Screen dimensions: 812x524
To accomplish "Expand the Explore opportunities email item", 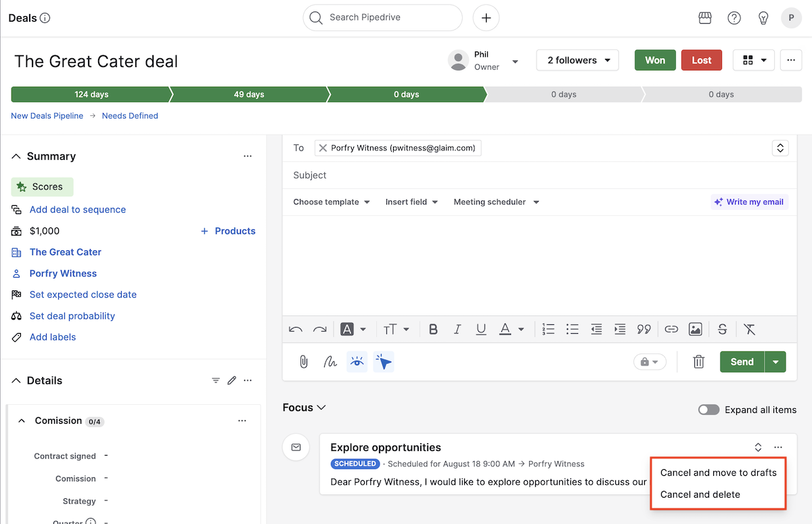I will (x=759, y=447).
